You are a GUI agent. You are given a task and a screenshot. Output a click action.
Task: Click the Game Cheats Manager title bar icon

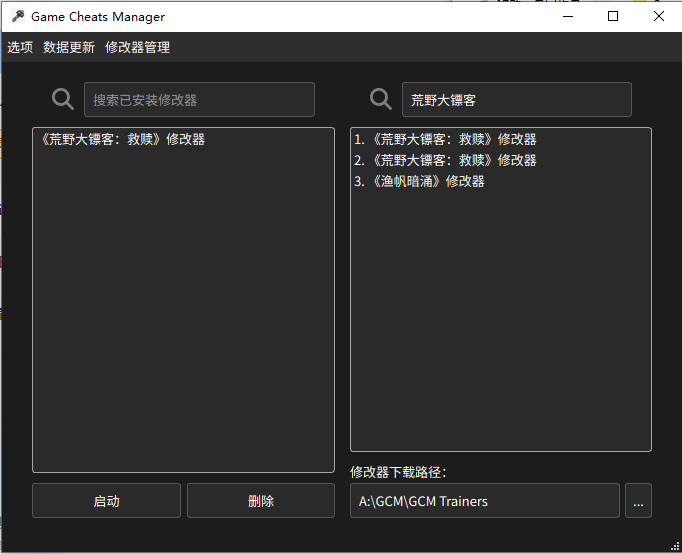tap(18, 17)
